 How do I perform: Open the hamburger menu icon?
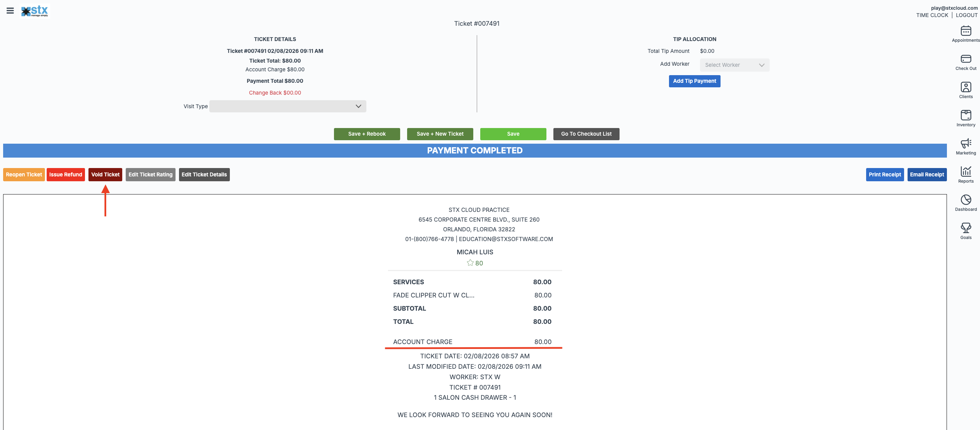[x=10, y=11]
